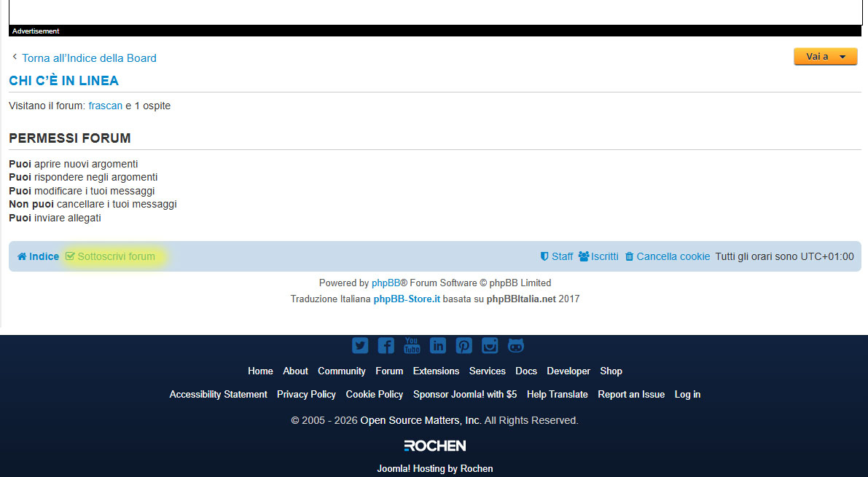Open phpBBItalia.net link
The height and width of the screenshot is (477, 868).
(x=521, y=299)
